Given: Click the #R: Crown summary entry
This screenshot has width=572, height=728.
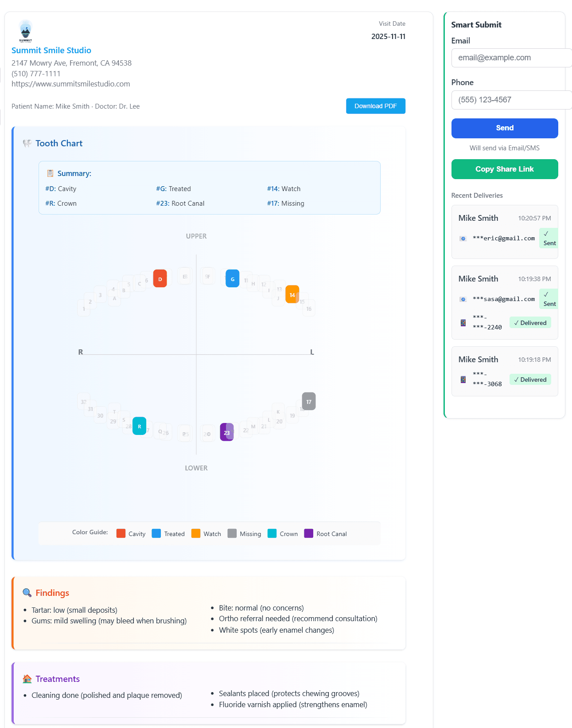Looking at the screenshot, I should coord(61,204).
